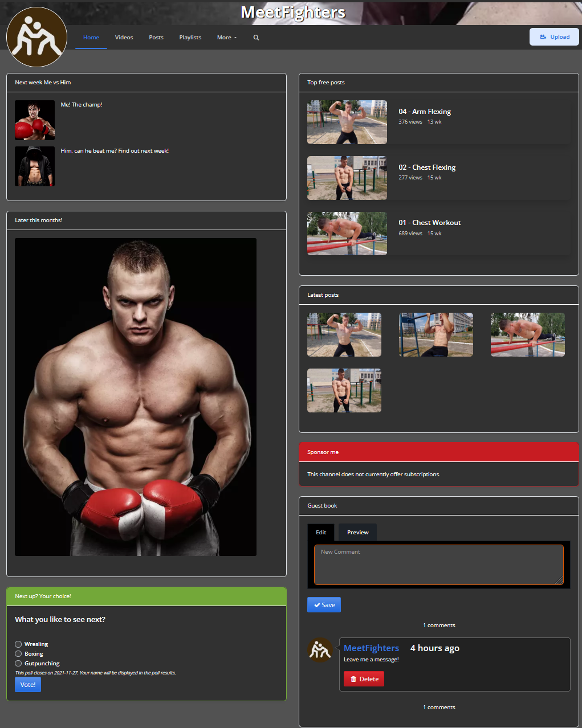Go to the Playlists tab

tap(190, 38)
